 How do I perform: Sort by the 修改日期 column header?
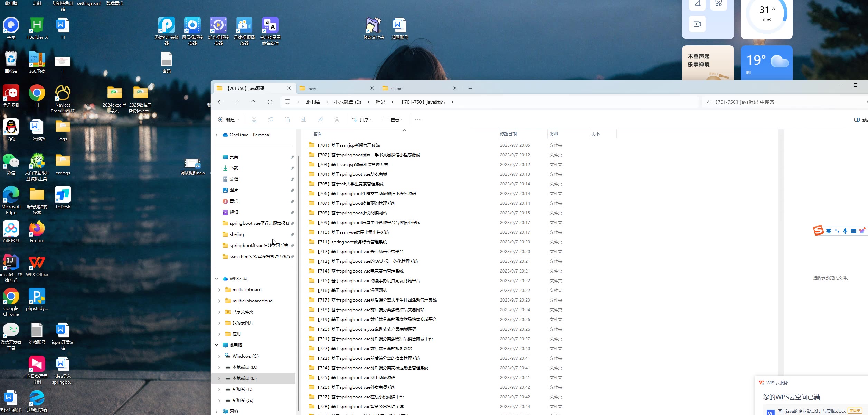[522, 134]
